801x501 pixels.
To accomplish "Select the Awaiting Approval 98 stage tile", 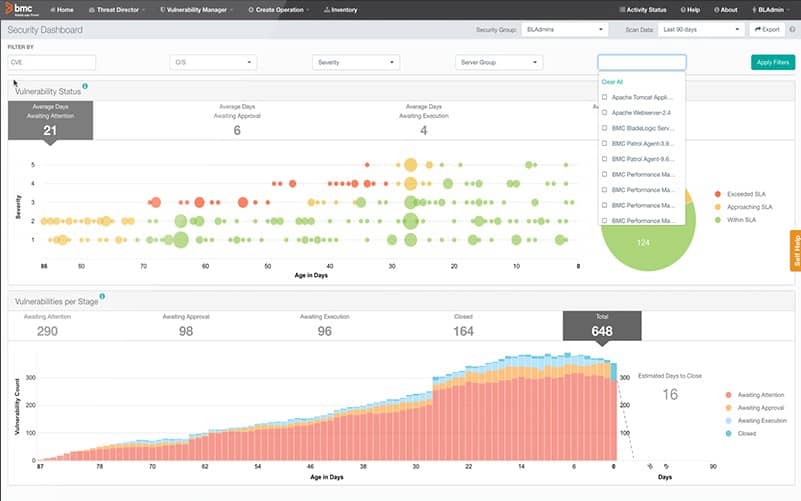I will tap(186, 325).
